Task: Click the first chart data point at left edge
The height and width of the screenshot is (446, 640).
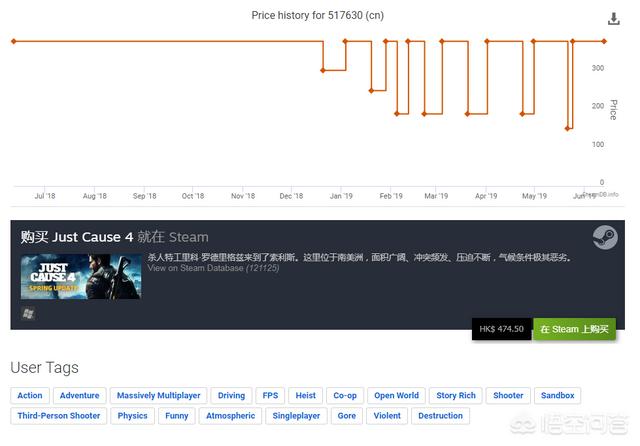Action: point(14,41)
